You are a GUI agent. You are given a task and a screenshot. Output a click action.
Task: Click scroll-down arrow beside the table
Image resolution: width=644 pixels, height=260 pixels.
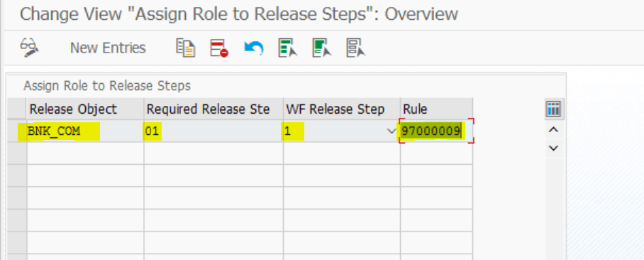(x=554, y=148)
